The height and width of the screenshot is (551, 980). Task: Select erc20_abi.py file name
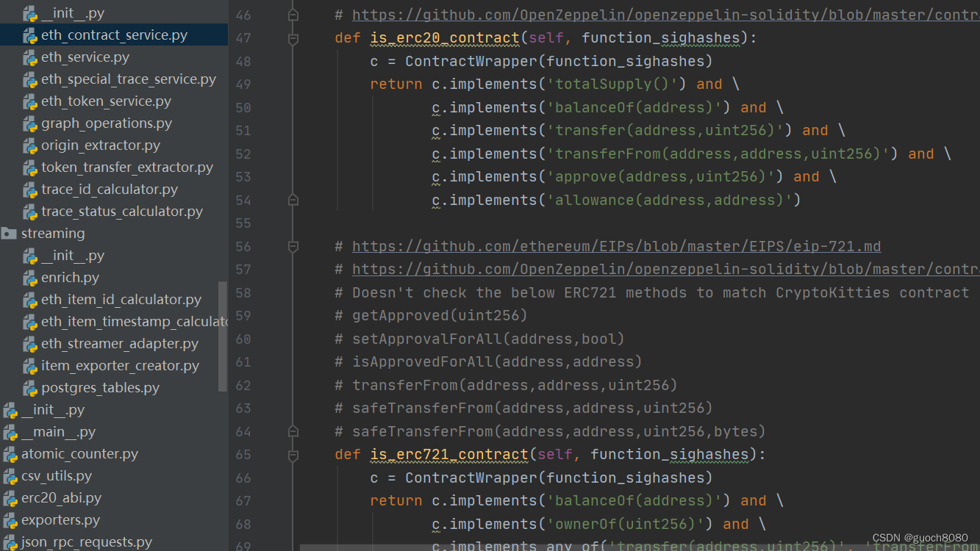click(x=61, y=498)
